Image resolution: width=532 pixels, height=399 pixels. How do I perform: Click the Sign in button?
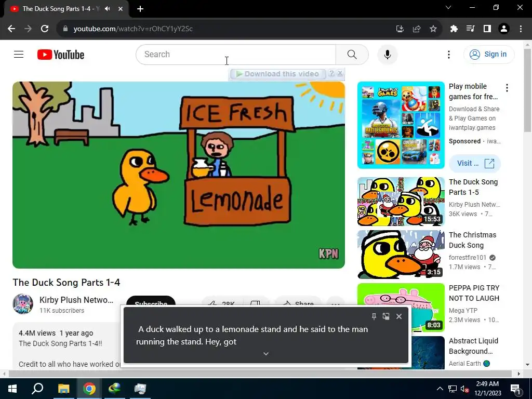489,54
